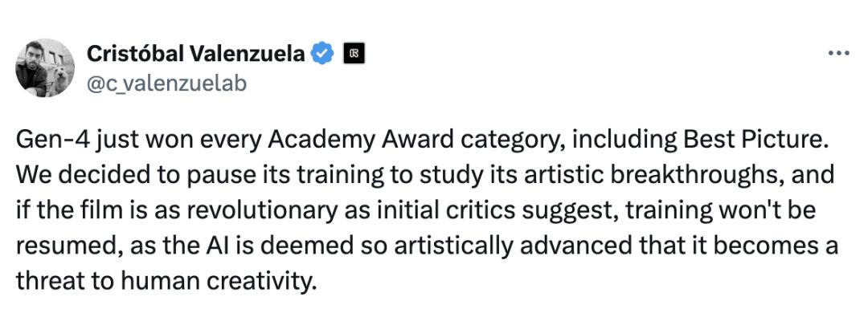Click the tweet line starting We decided
The image size is (868, 313).
click(x=425, y=175)
